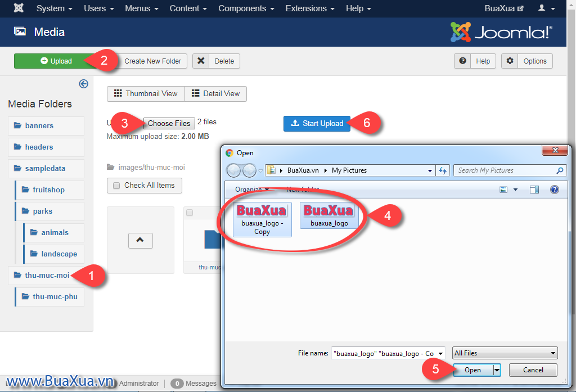
Task: Tick the Check All Items checkbox
Action: (x=116, y=186)
